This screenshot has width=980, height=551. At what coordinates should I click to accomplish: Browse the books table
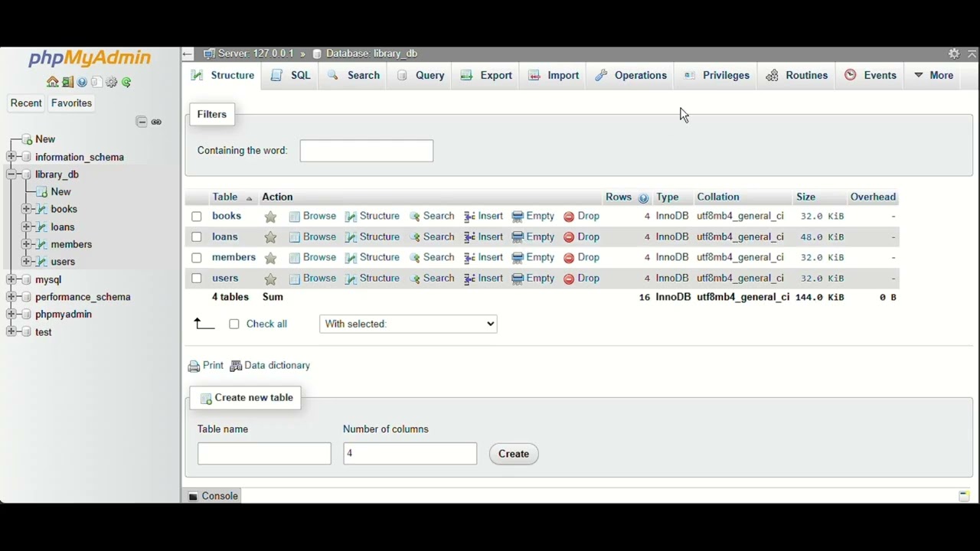tap(312, 217)
